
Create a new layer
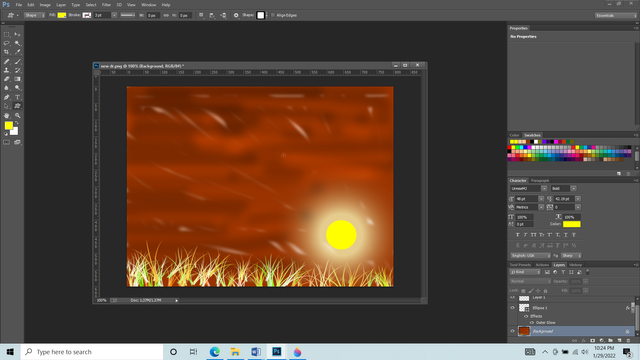(619, 340)
